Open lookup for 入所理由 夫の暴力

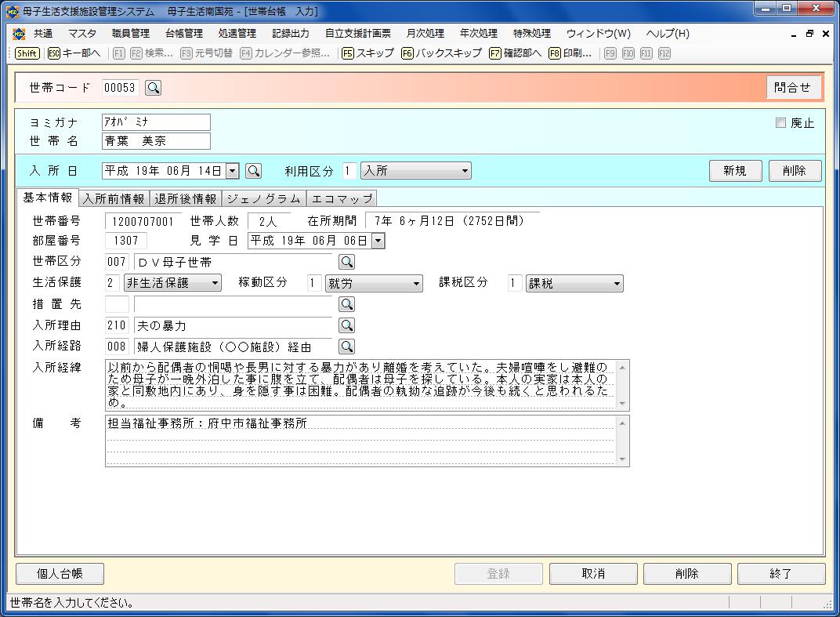pyautogui.click(x=346, y=325)
